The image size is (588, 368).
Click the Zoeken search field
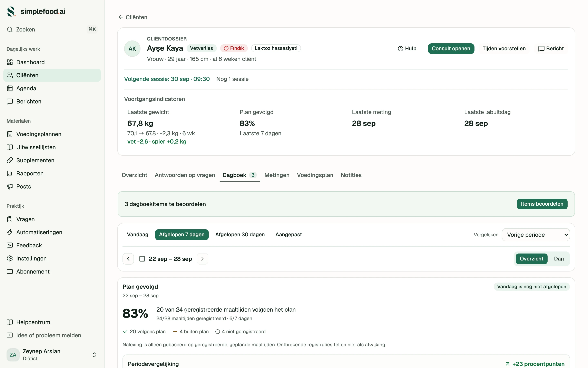coord(52,29)
